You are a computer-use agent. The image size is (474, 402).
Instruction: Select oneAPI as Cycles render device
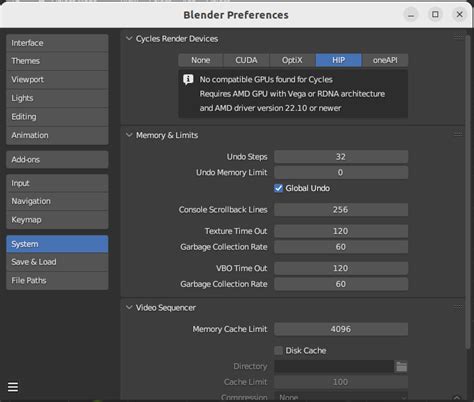[385, 60]
